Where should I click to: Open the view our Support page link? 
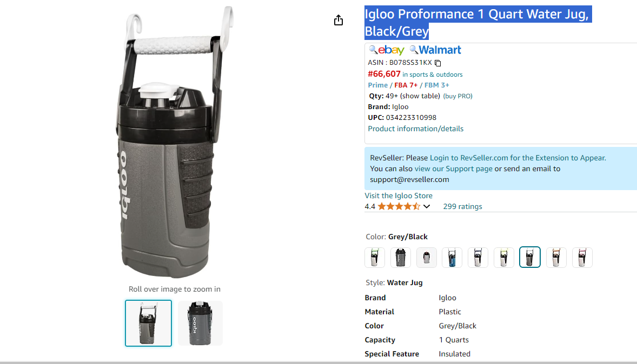(453, 169)
